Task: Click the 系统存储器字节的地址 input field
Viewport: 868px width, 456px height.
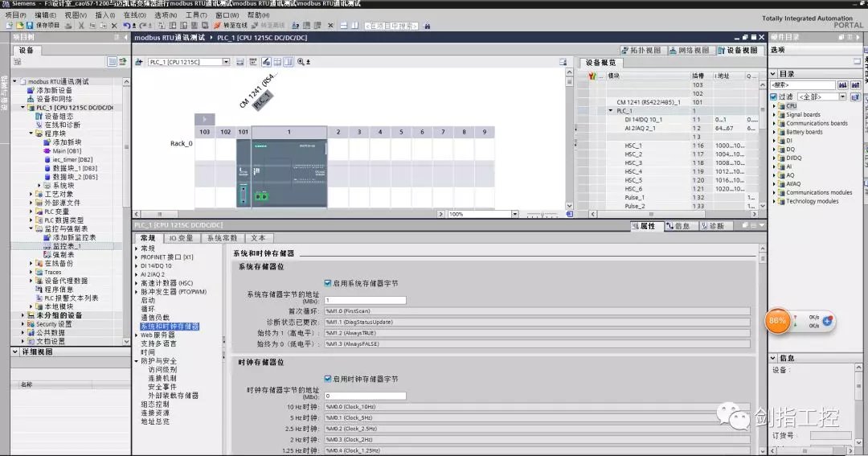Action: (364, 300)
